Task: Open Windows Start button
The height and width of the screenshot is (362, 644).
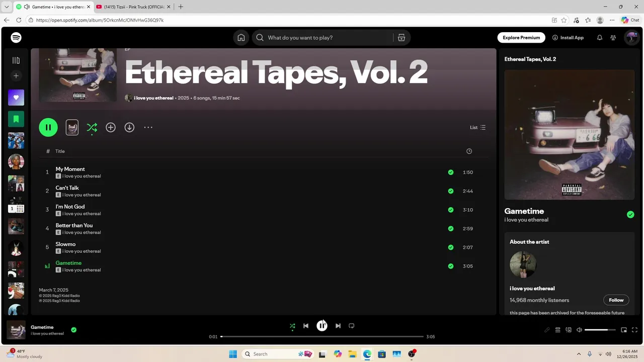Action: coord(233,354)
